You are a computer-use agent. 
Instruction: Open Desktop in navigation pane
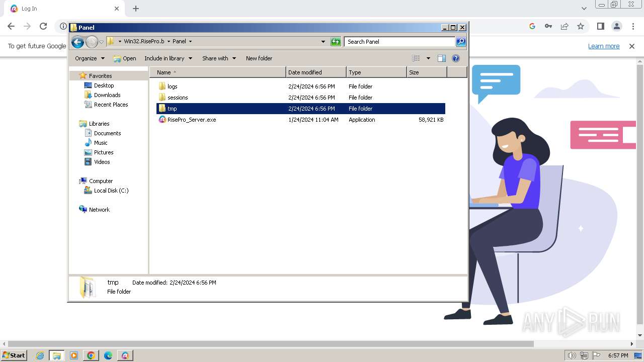click(x=104, y=85)
